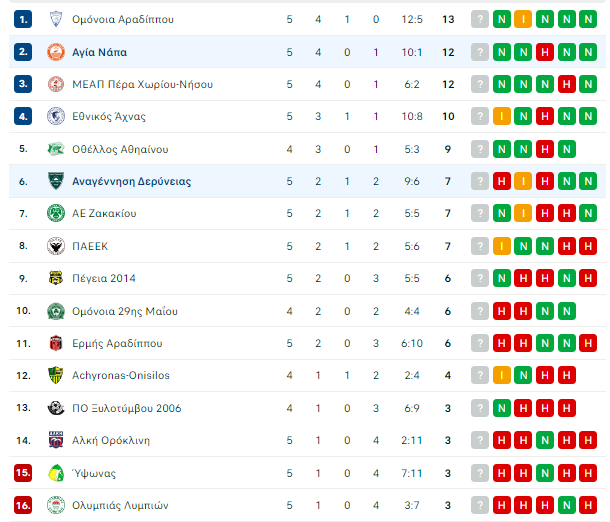Click the Πέγεια 2014 team badge
Screen dimensions: 610x522
55,278
